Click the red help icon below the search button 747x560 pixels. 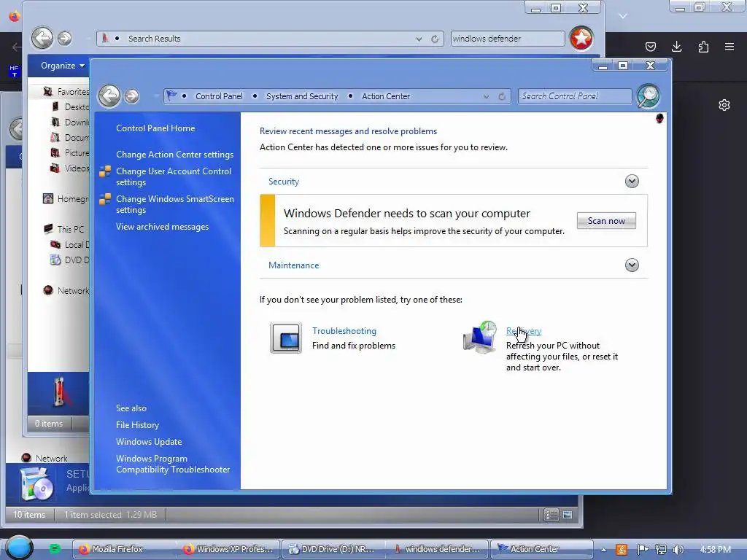tap(659, 118)
